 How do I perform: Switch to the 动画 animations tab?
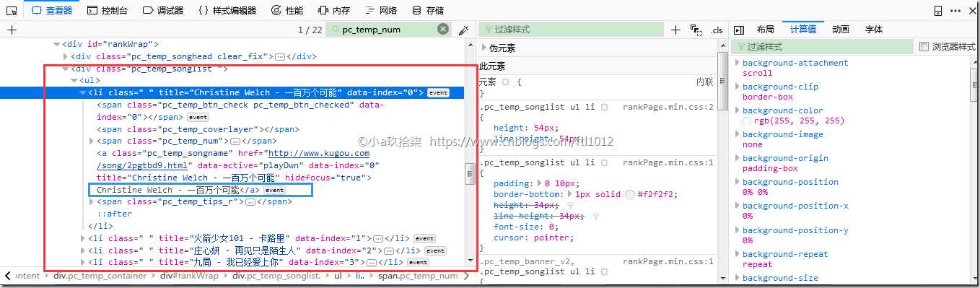click(x=840, y=30)
